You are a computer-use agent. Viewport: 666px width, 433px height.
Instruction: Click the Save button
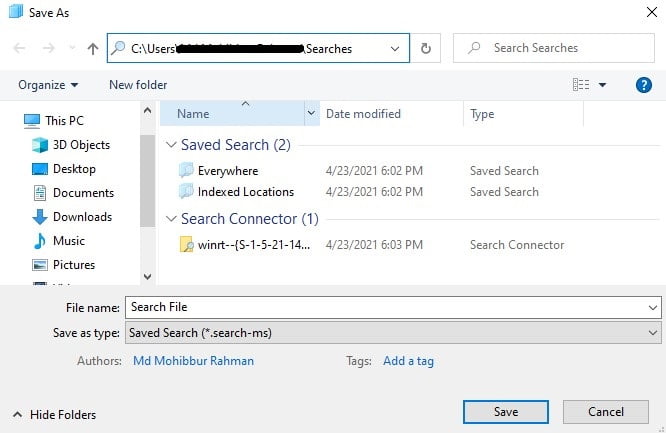(505, 412)
